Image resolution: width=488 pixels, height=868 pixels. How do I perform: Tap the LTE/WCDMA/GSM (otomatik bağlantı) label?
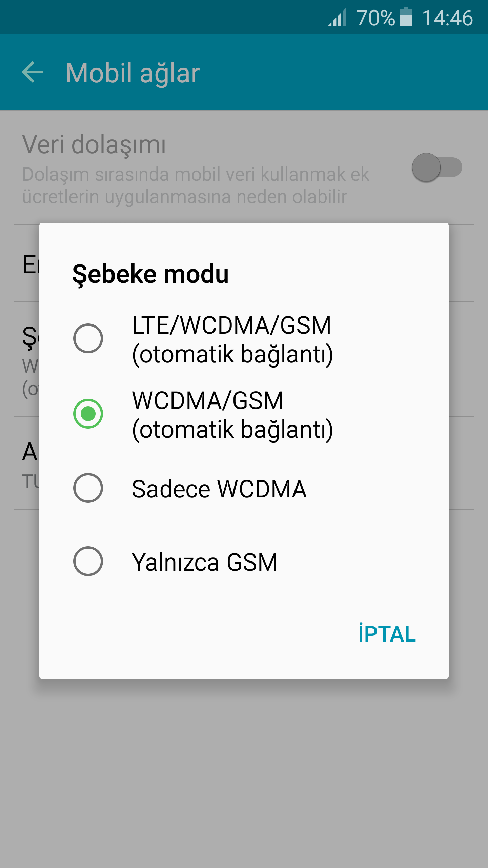(232, 339)
